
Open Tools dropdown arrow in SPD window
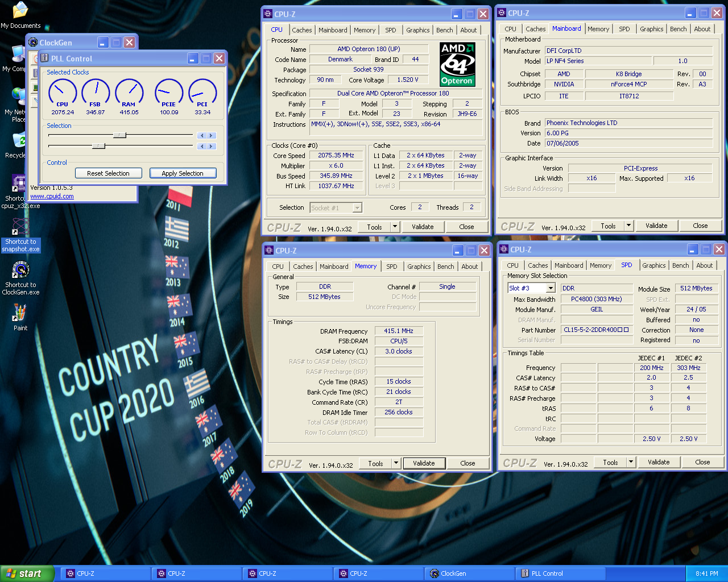pyautogui.click(x=631, y=462)
